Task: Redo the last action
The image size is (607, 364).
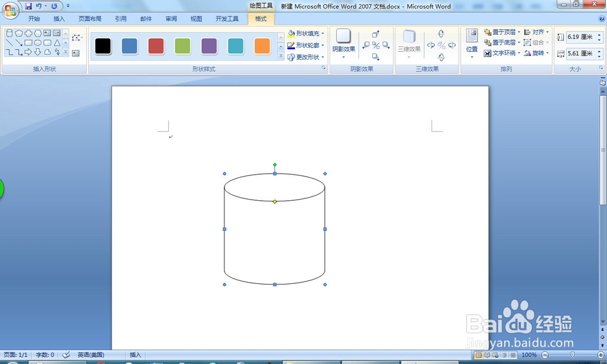Action: coord(54,6)
